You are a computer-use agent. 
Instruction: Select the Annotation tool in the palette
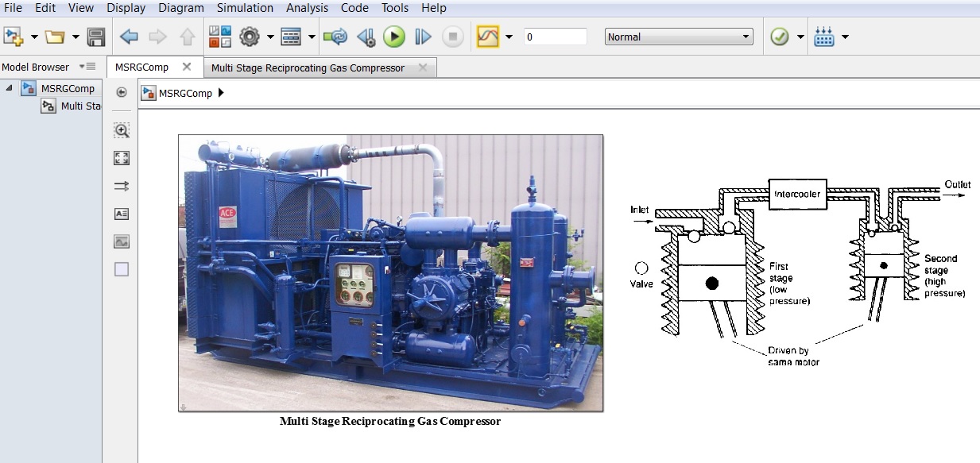click(122, 214)
